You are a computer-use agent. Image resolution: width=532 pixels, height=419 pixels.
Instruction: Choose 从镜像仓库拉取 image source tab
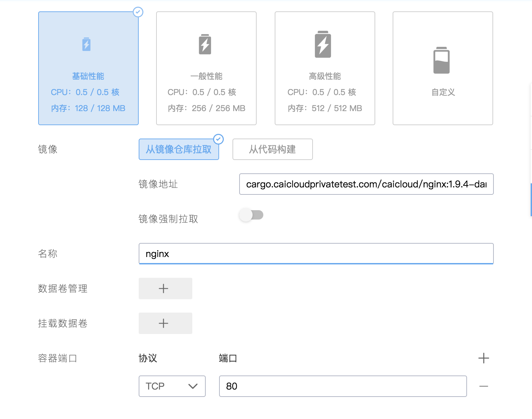179,149
